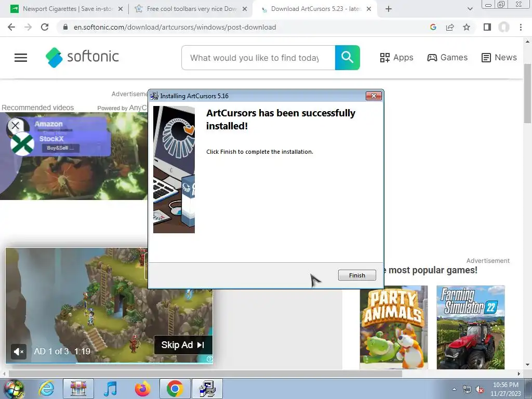
Task: Open the taskbar clock and date
Action: click(506, 389)
